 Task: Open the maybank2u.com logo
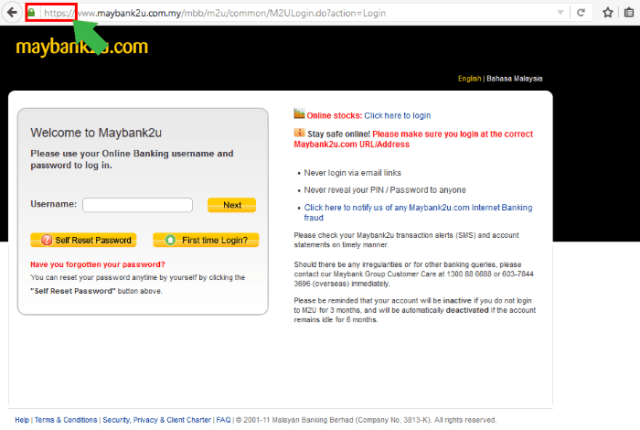point(82,47)
